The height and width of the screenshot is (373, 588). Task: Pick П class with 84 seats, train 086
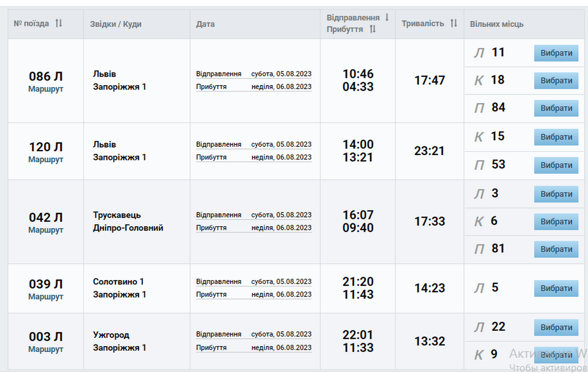556,108
